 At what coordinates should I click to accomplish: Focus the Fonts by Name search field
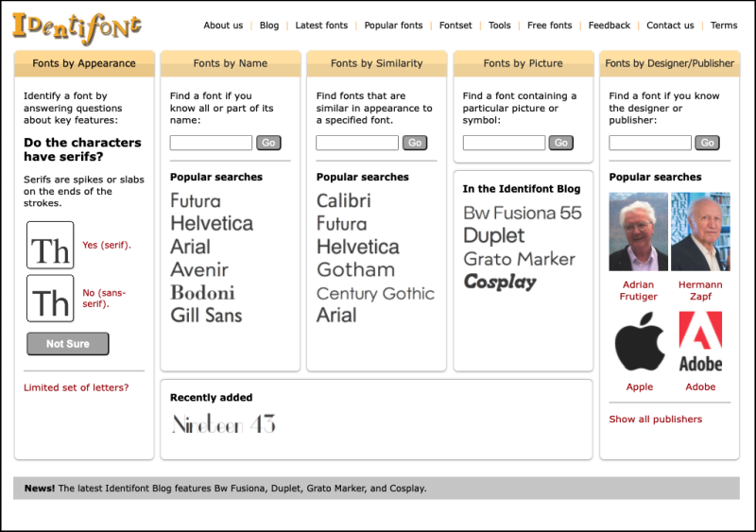211,143
